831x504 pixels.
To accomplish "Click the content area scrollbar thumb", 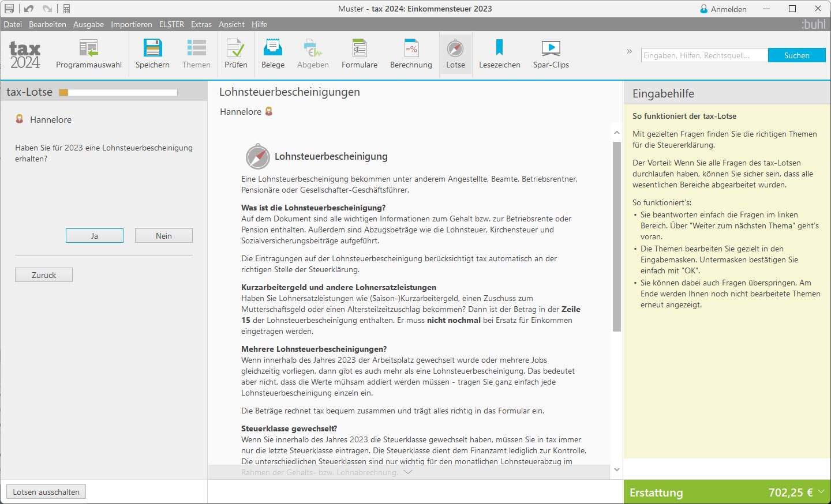I will pyautogui.click(x=617, y=236).
